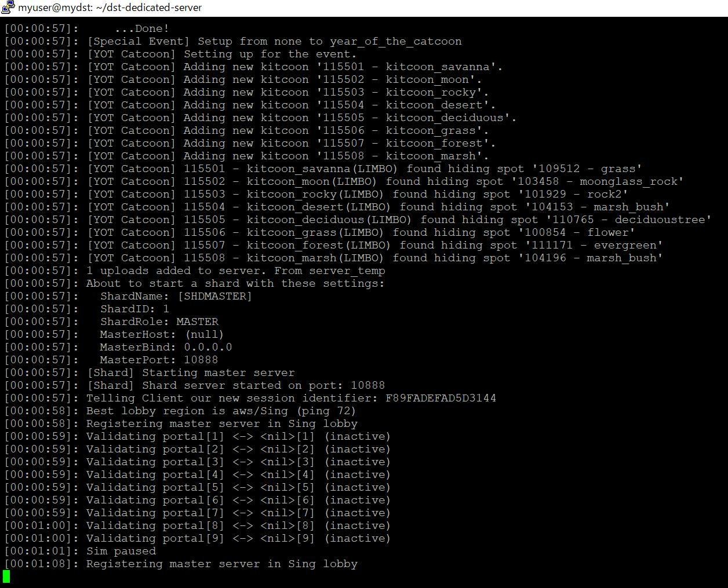Select the "Adding new kitcoon '115507 - kitcoon_forest'" line
The image size is (728, 588).
click(x=250, y=143)
